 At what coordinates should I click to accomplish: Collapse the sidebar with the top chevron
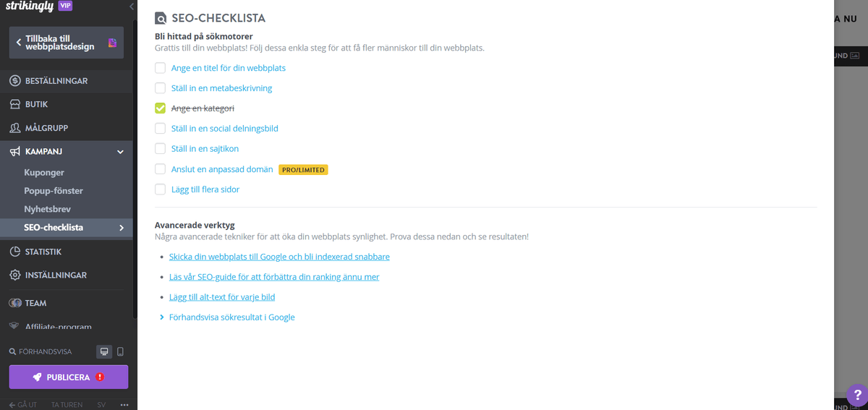[132, 7]
